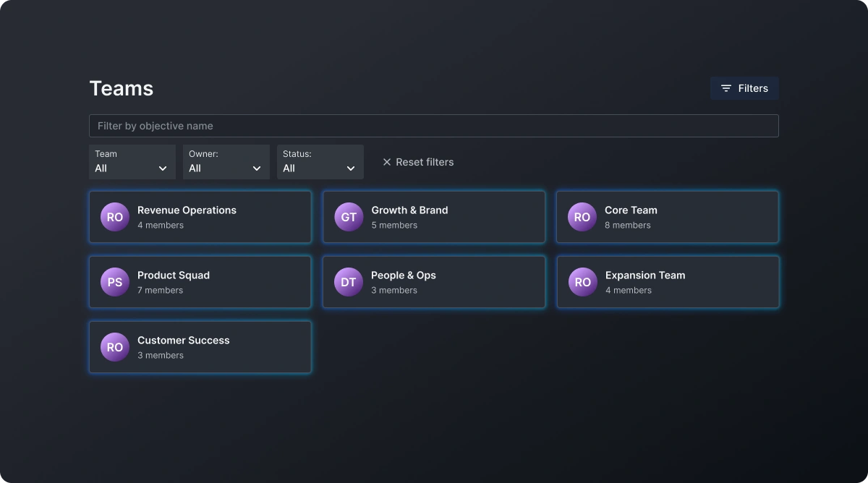Click the Core Team avatar icon

point(582,216)
